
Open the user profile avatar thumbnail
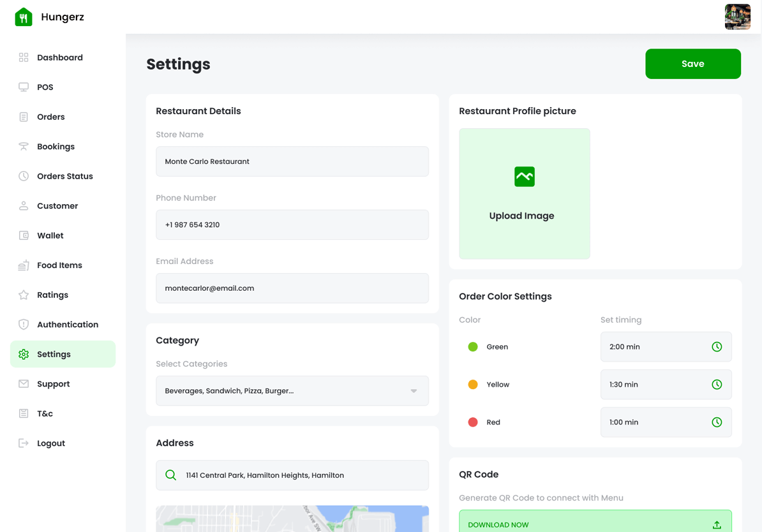(737, 17)
